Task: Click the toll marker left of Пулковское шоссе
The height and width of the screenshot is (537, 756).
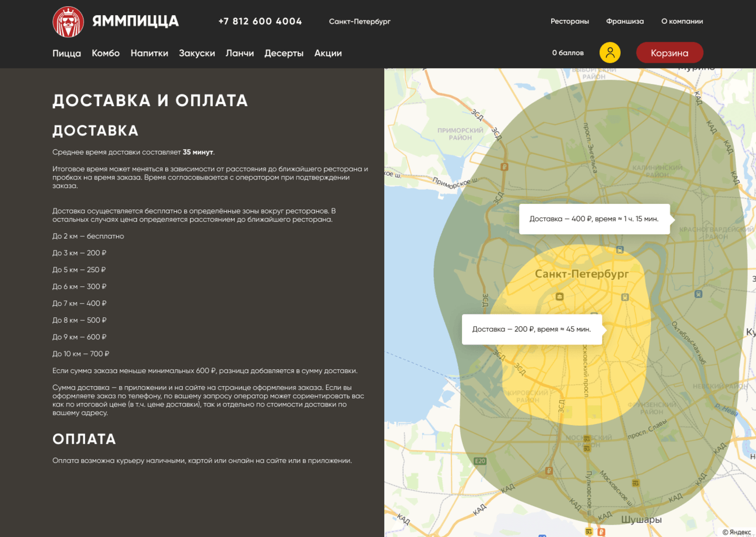Action: (549, 471)
